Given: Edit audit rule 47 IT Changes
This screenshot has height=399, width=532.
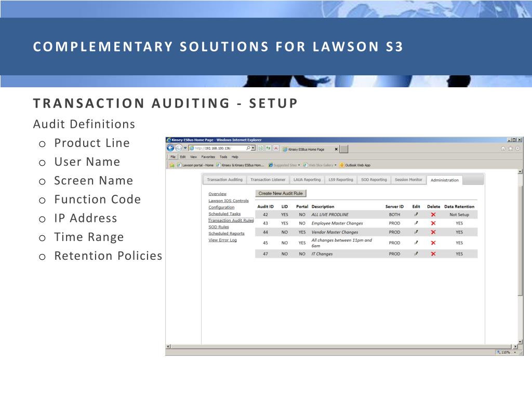Looking at the screenshot, I should pyautogui.click(x=416, y=254).
